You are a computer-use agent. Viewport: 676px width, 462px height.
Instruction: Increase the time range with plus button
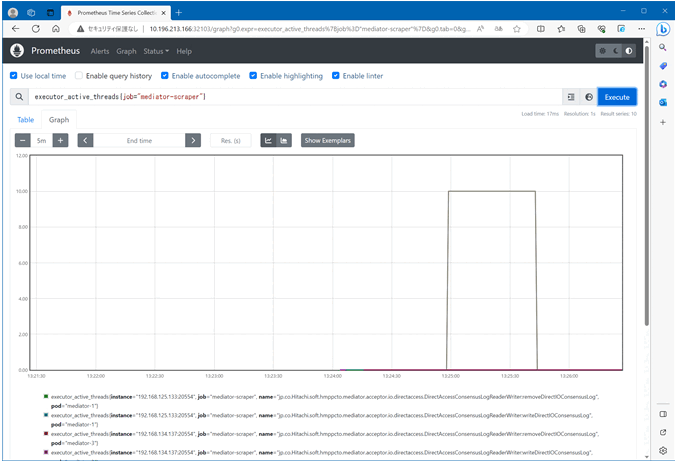pos(61,141)
